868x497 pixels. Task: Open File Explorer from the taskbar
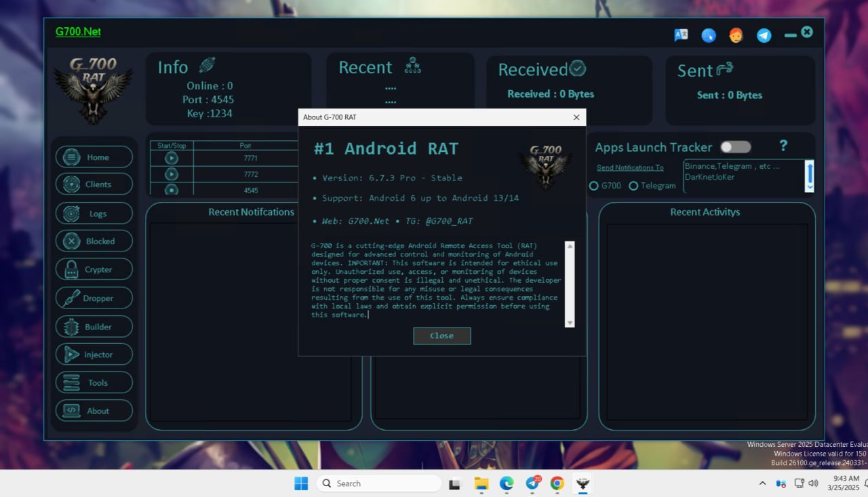coord(481,483)
